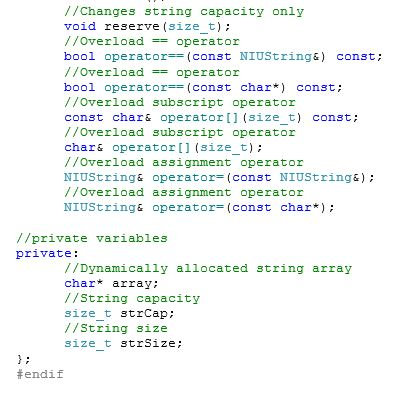Click the first 'Overload assignment operator' comment
Viewport: 412px width, 395px height.
184,162
